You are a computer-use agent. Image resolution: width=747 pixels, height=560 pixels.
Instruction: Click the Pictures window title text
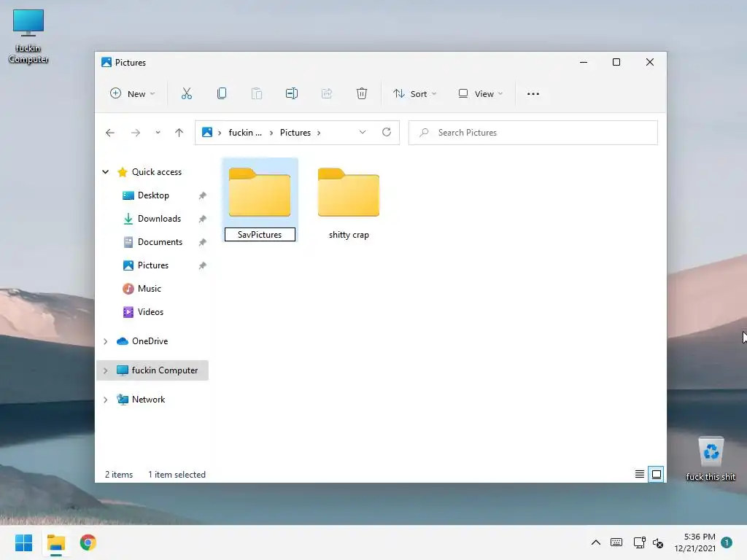pos(131,63)
